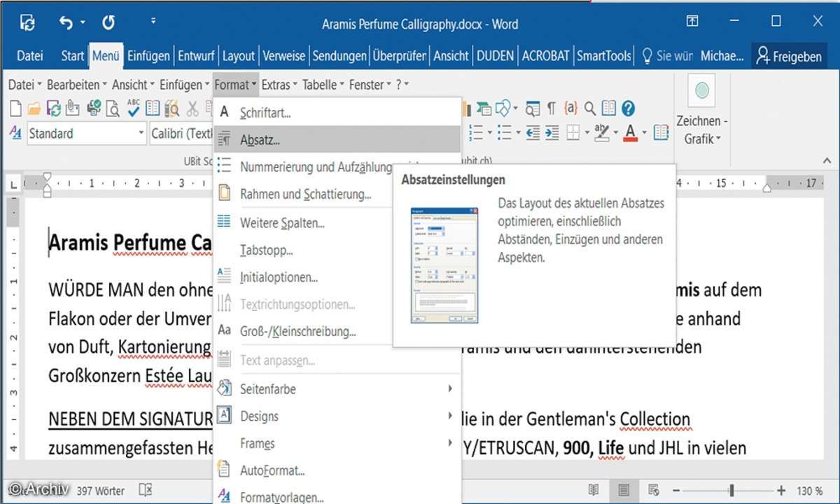Select Initialoptionen... menu entry

click(x=303, y=277)
